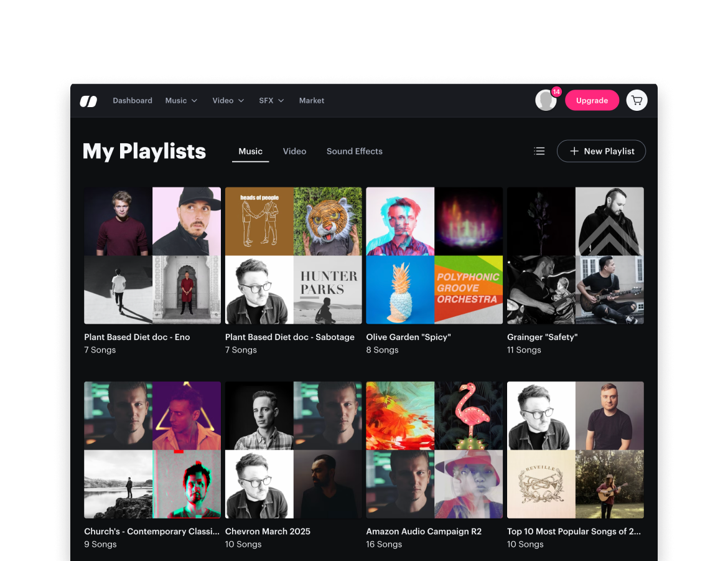Open Top 10 Most Popular Songs title
This screenshot has height=561, width=728.
[x=574, y=531]
